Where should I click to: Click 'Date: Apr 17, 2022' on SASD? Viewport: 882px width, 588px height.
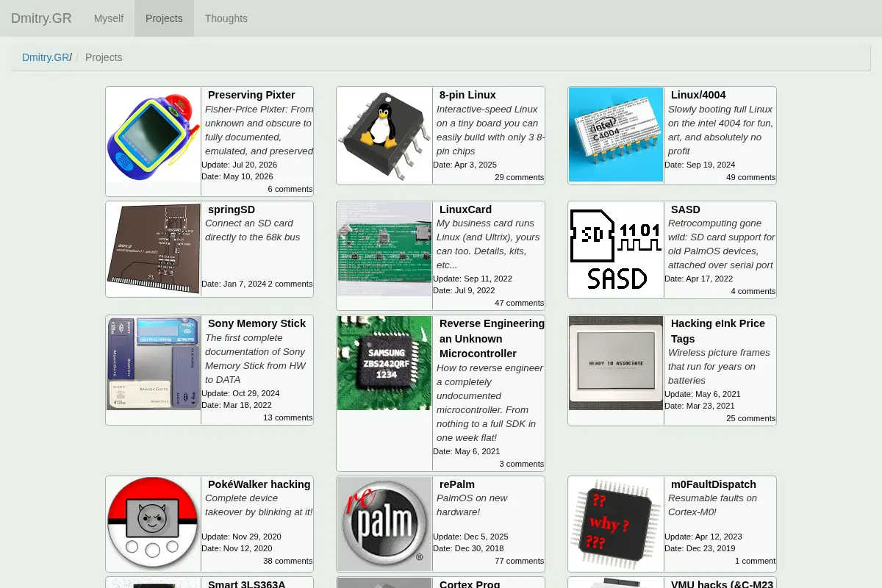699,279
